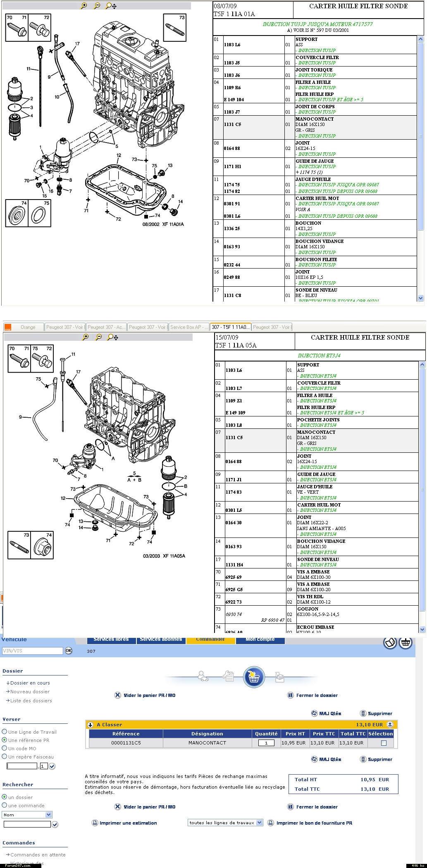This screenshot has width=427, height=868.
Task: Click nut 74 thumbnail in the 05A diagram
Action: (43, 545)
